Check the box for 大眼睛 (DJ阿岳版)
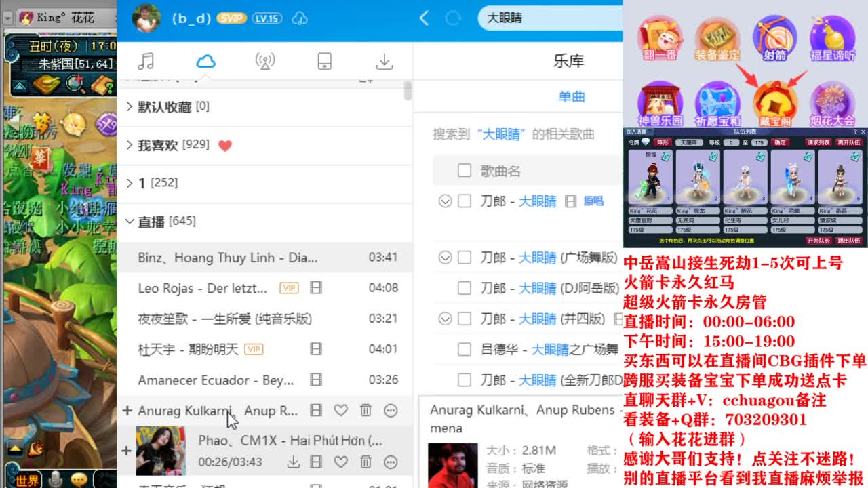868x488 pixels. pyautogui.click(x=465, y=288)
